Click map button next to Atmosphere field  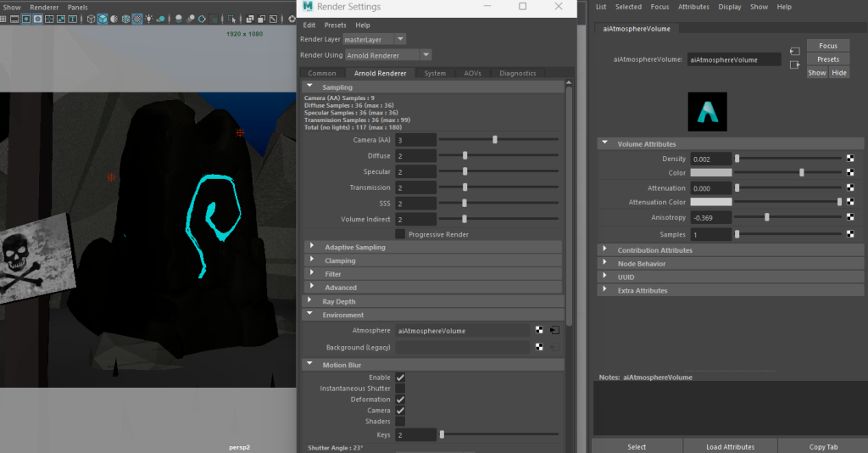tap(539, 330)
